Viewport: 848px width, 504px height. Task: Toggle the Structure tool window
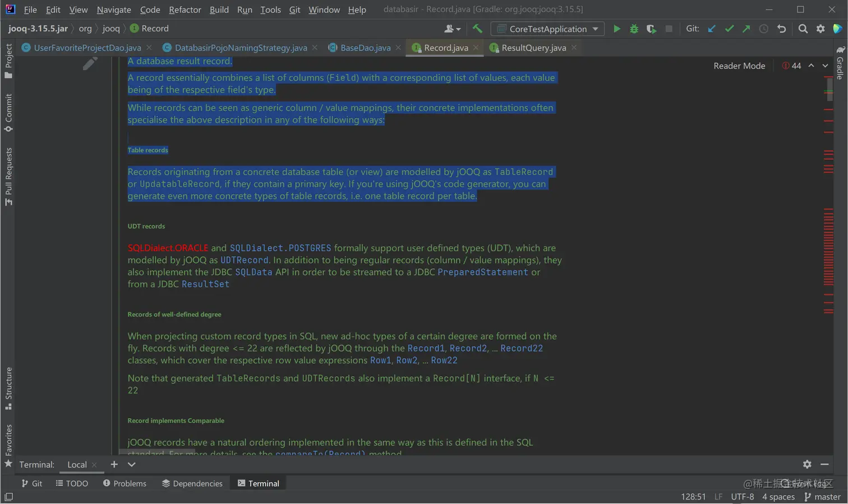pos(8,389)
